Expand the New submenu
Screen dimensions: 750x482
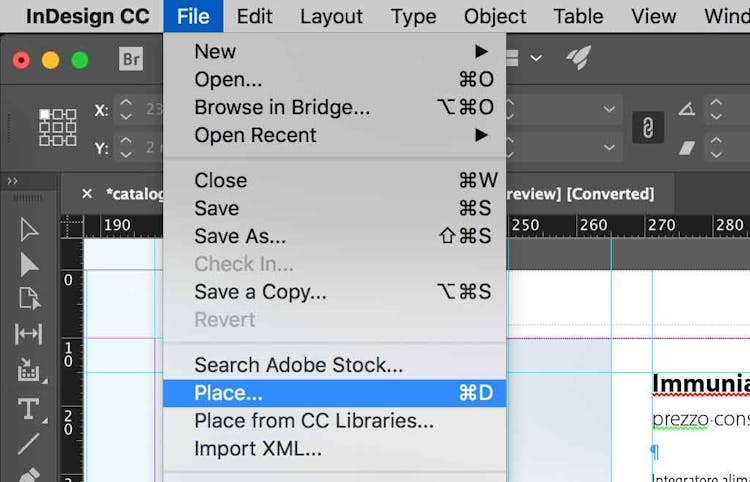482,51
